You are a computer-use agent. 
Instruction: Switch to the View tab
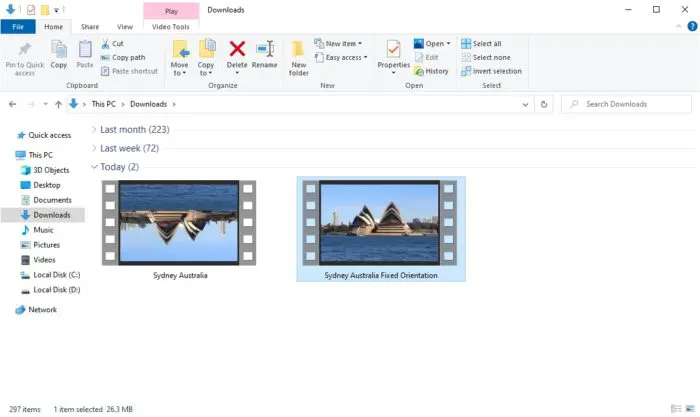(x=125, y=27)
